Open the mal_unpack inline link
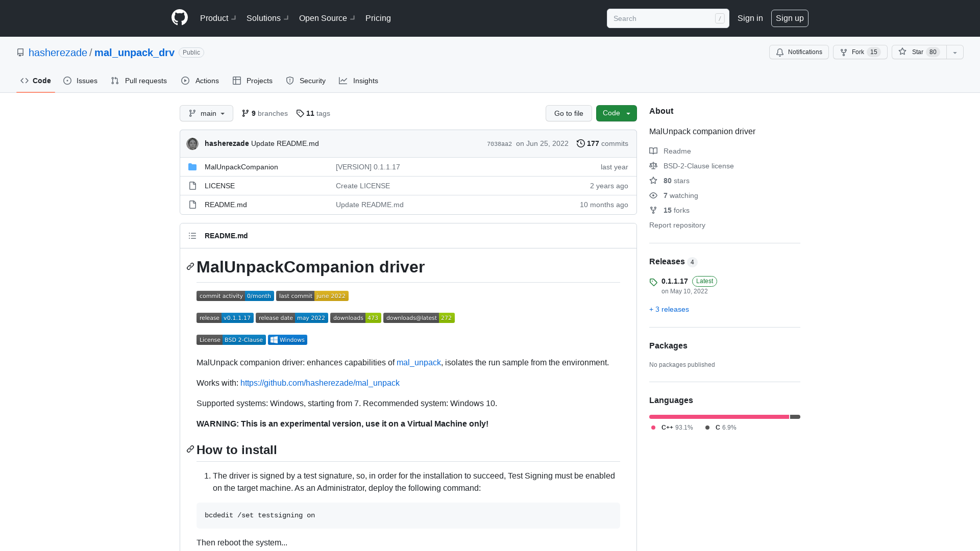 419,362
